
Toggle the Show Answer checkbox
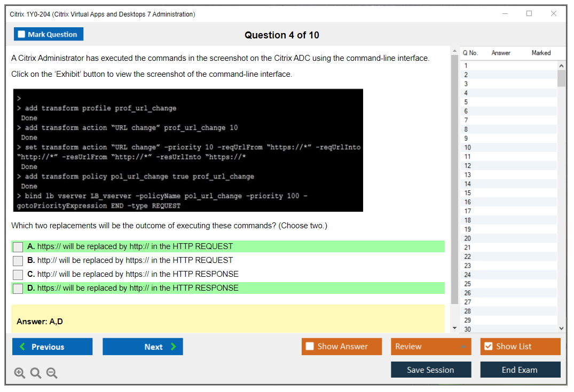310,347
